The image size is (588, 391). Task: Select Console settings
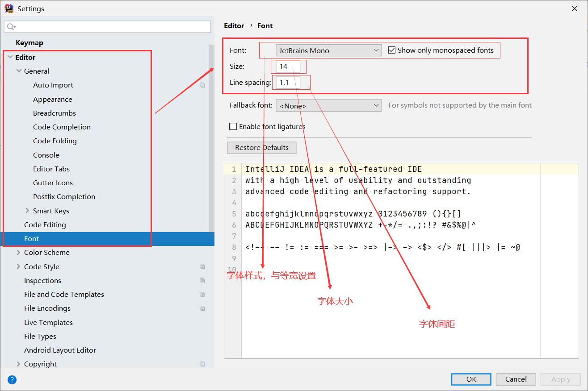(x=46, y=155)
